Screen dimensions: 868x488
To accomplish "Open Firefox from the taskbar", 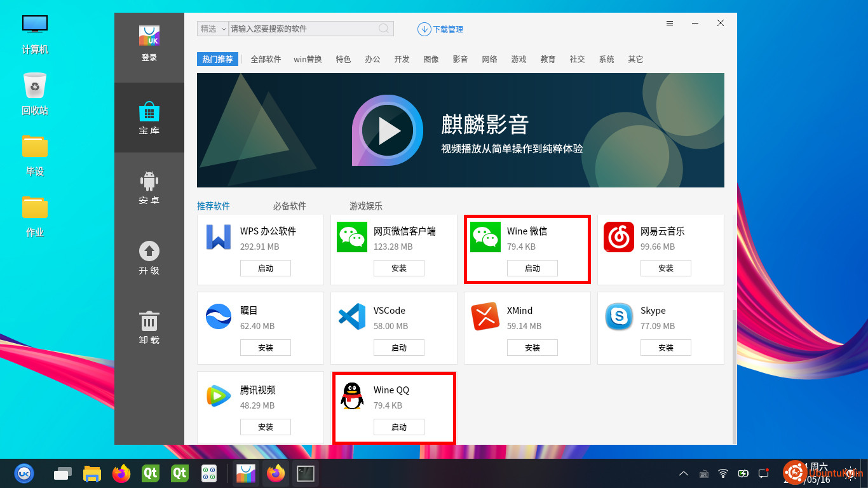I will [x=121, y=473].
